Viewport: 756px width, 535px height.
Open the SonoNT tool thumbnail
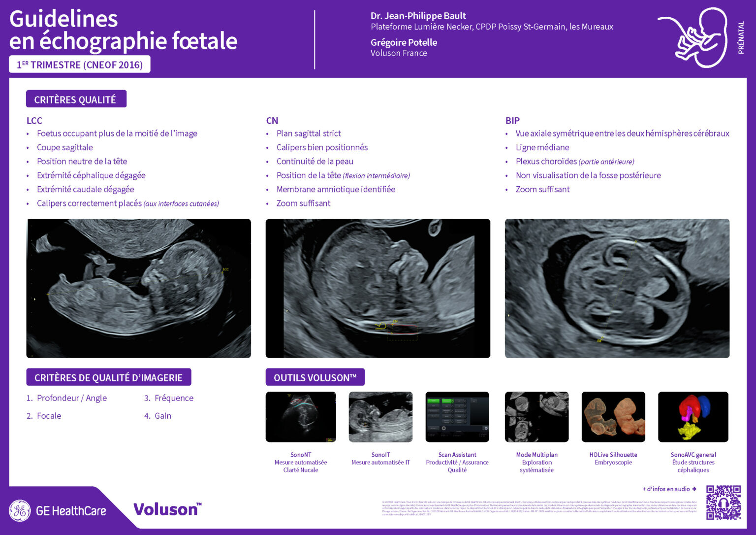(301, 417)
